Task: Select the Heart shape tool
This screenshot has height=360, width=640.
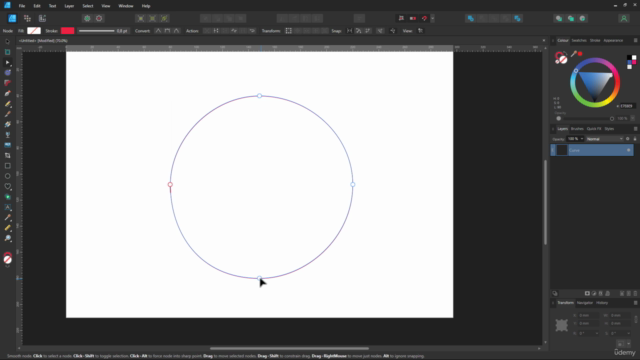Action: click(x=7, y=187)
